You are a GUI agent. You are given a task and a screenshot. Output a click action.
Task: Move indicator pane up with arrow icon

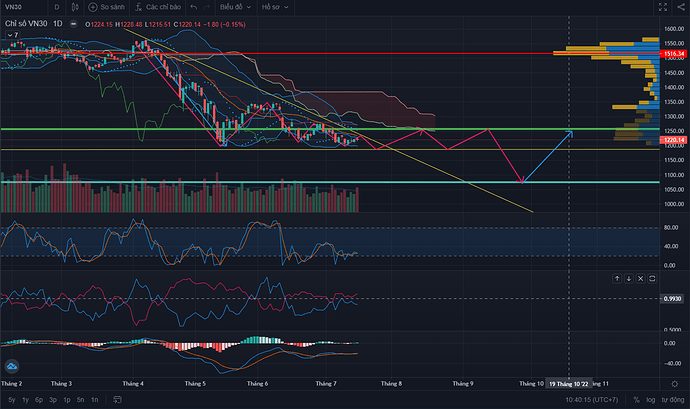pyautogui.click(x=617, y=278)
